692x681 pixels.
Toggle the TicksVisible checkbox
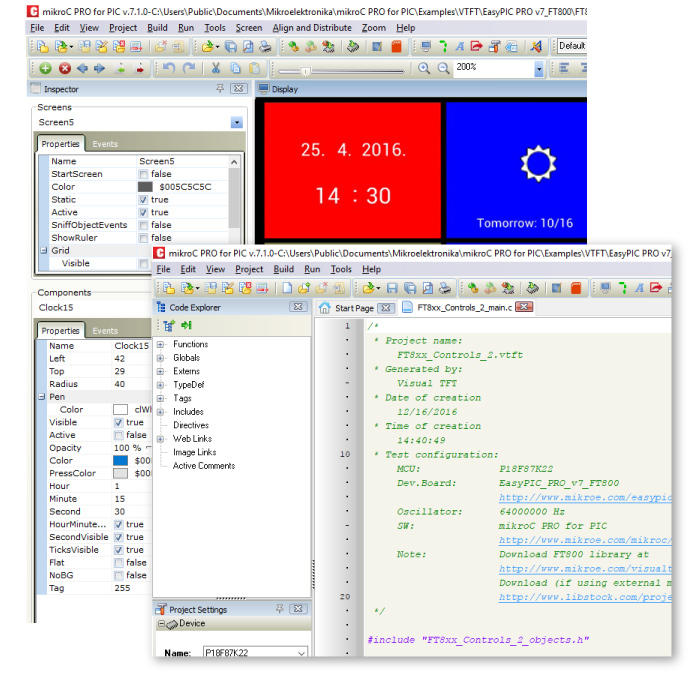(x=118, y=550)
